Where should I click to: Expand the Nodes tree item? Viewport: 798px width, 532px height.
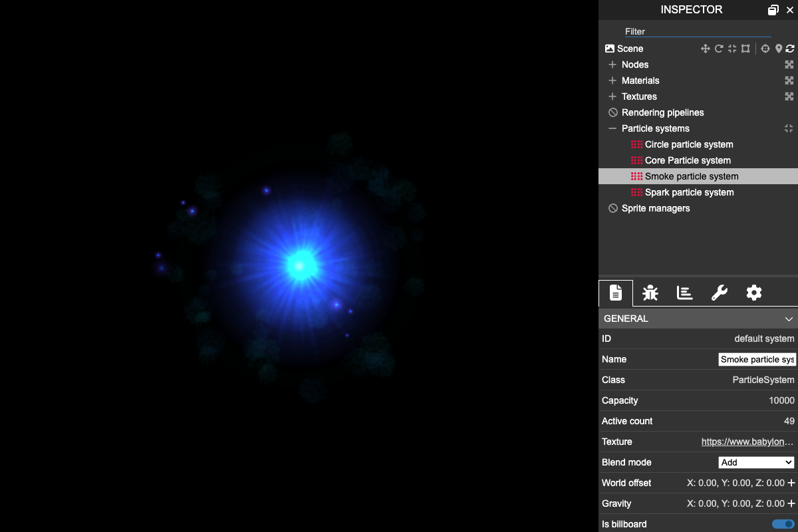coord(612,65)
